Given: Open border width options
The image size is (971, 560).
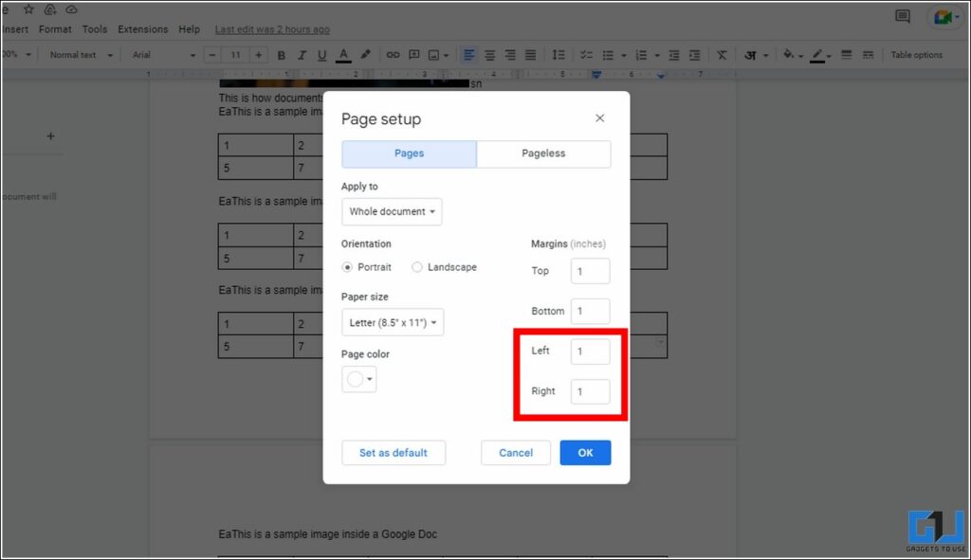Looking at the screenshot, I should 846,55.
